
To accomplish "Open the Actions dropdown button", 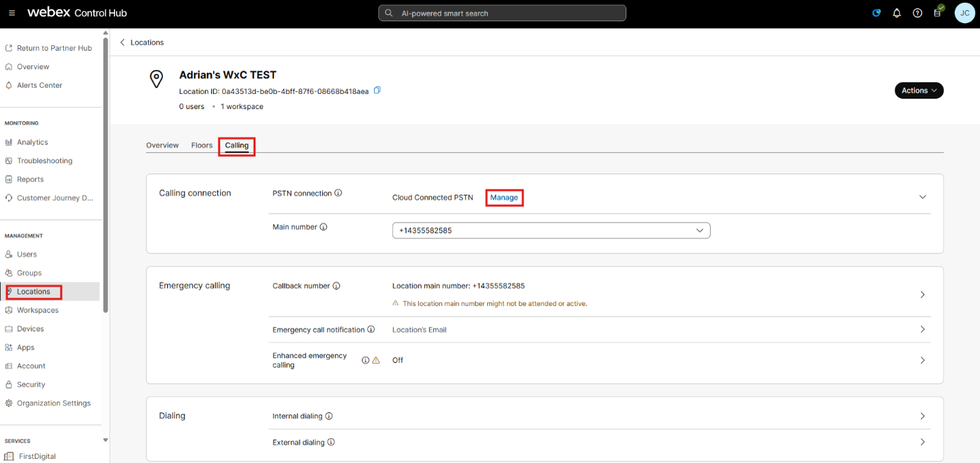I will tap(919, 90).
